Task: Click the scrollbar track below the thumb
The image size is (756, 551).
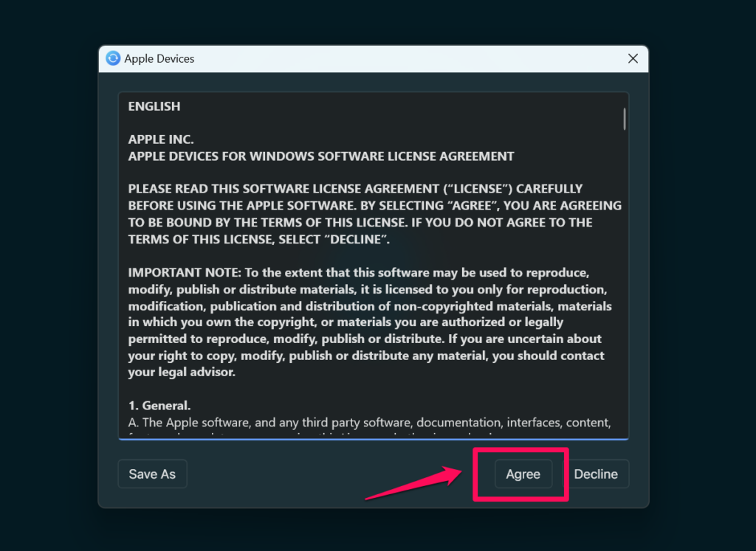Action: (x=625, y=295)
